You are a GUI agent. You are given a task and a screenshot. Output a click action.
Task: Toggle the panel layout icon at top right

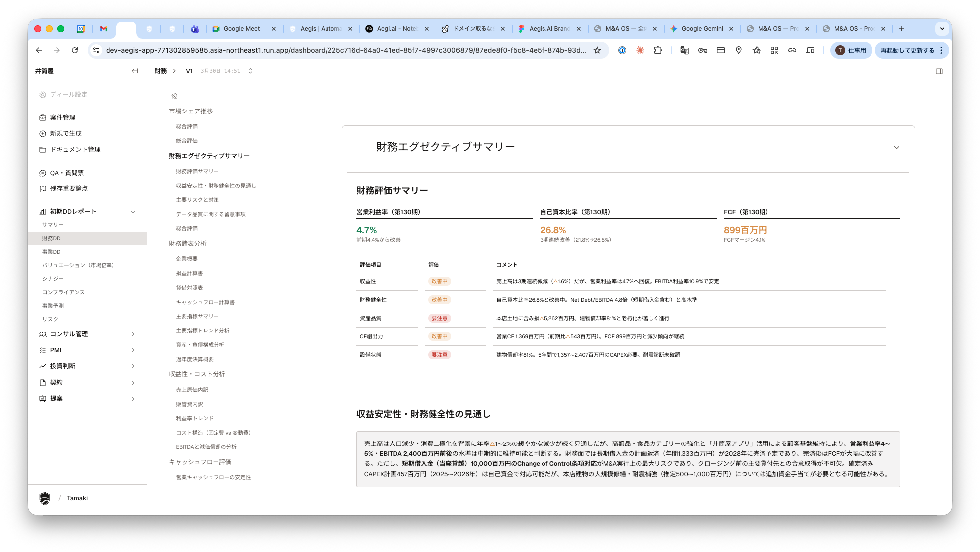939,71
